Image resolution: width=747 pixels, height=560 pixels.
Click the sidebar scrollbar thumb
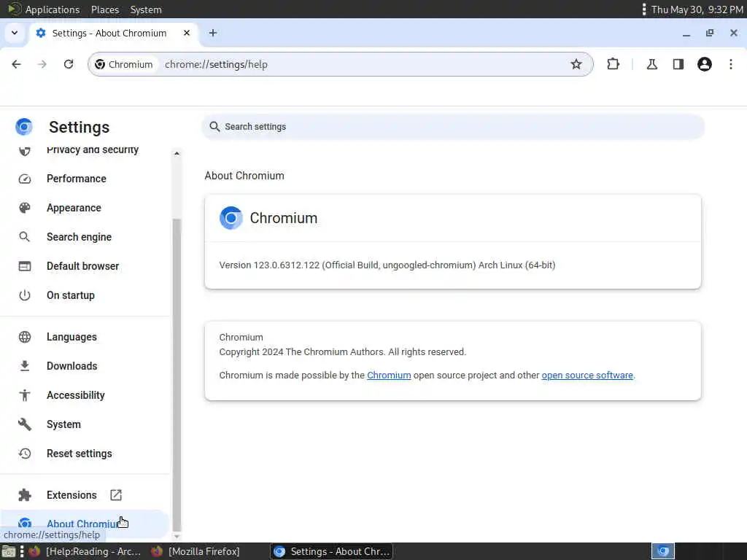177,374
